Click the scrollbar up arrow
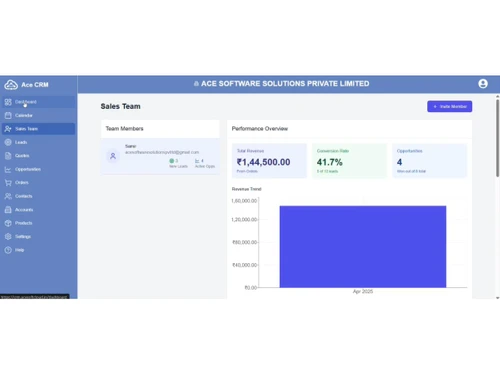This screenshot has width=500, height=375. pos(497,96)
